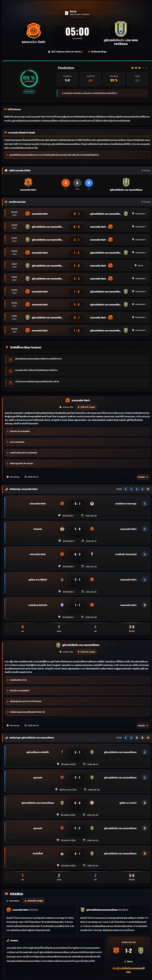Viewport: 152px width, 980px height.
Task: Expand the Universidad de Concepción analysis read-more
Action: tap(143, 725)
